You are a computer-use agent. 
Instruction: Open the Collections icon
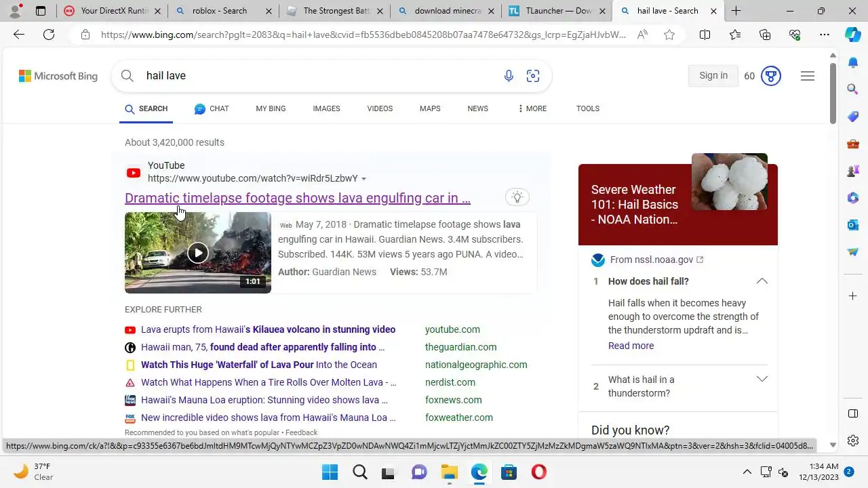click(765, 35)
